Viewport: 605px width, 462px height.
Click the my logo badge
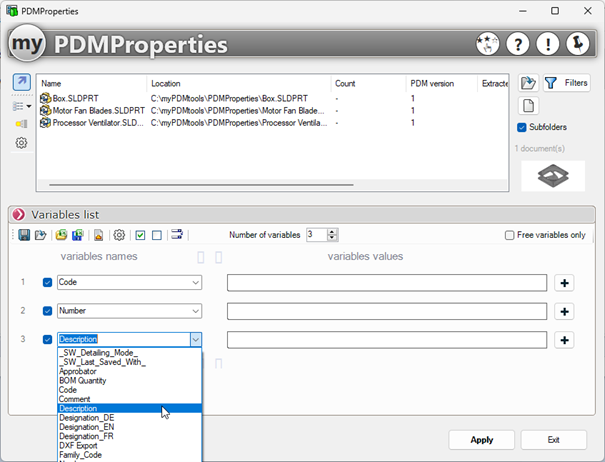[27, 43]
